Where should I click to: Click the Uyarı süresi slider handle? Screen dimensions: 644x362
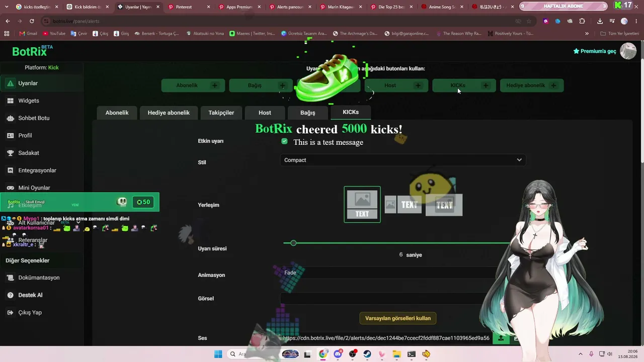click(293, 243)
